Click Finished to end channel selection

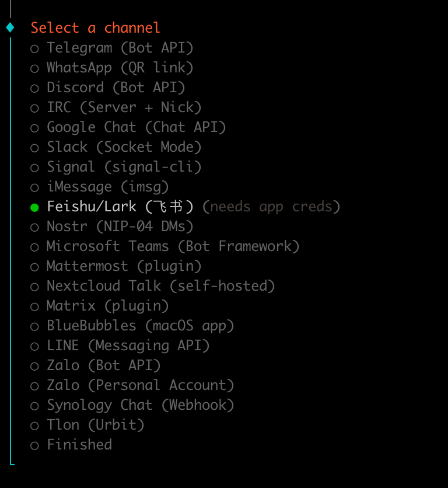coord(79,445)
